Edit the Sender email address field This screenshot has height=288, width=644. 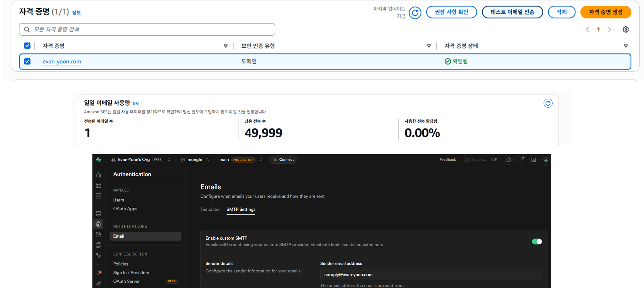(x=431, y=275)
